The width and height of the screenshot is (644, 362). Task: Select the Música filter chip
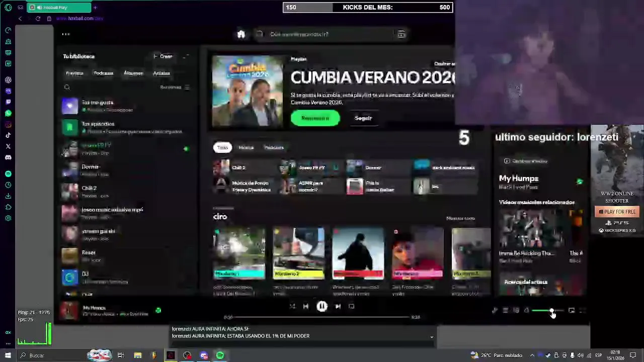(x=246, y=147)
